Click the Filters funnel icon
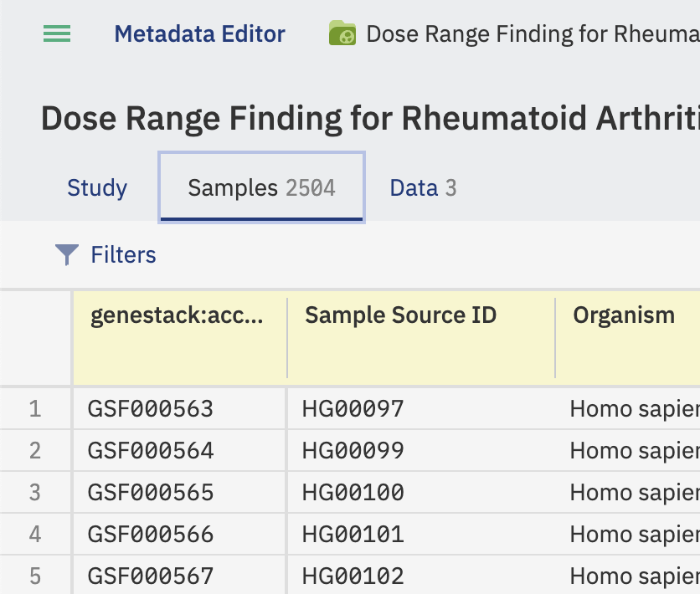 (66, 254)
